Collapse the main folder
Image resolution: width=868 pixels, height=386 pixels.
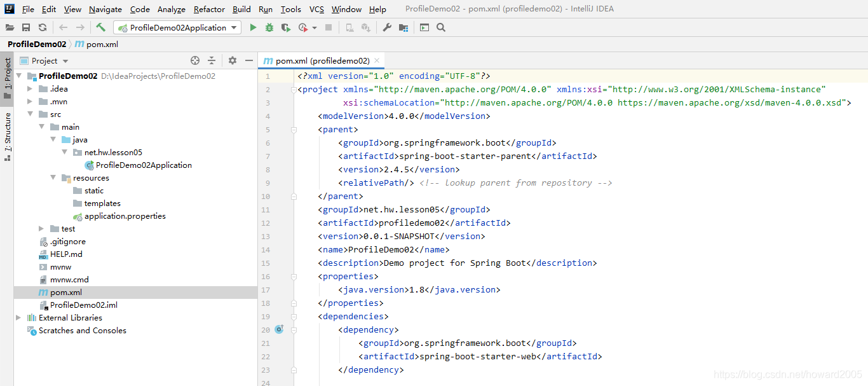tap(41, 127)
